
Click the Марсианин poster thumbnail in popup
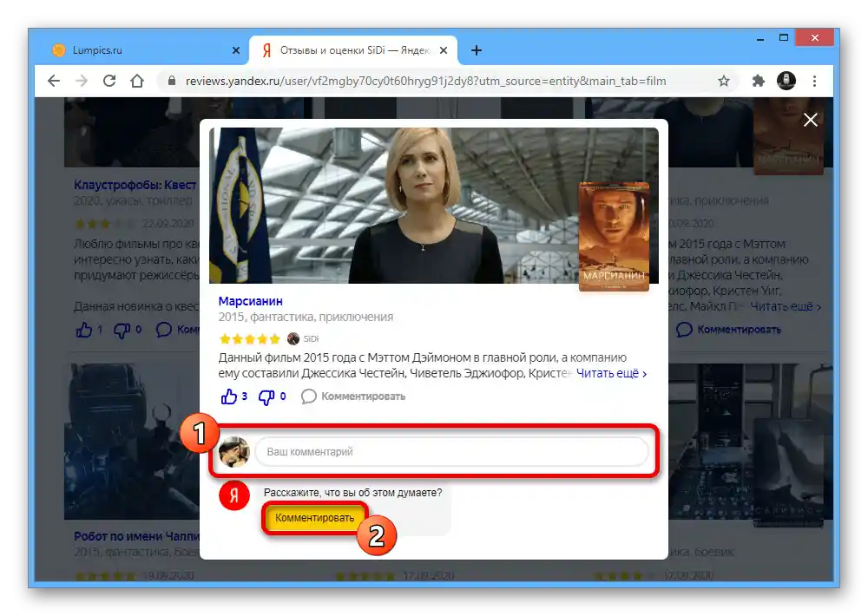(614, 236)
